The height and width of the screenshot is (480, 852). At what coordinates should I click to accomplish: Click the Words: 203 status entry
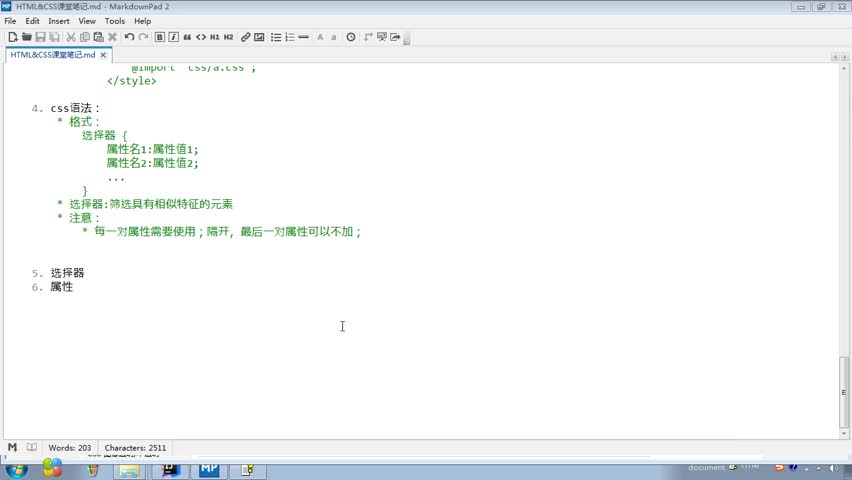pos(70,448)
